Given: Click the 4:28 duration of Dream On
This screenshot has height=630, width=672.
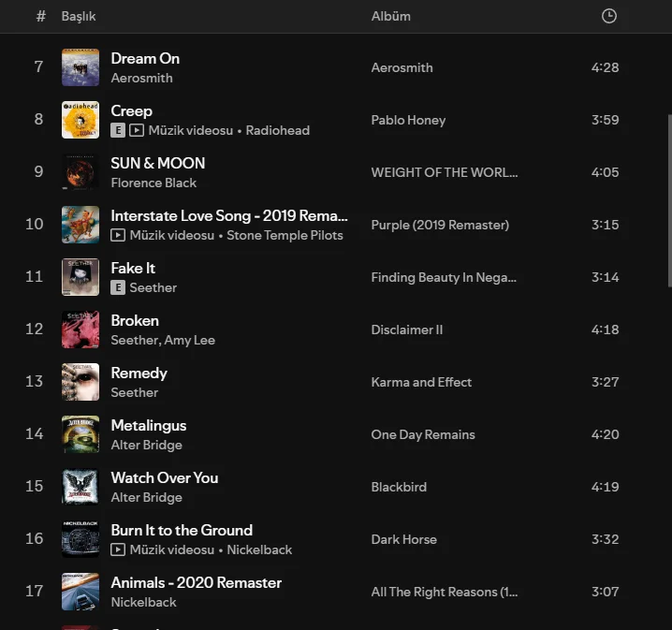Looking at the screenshot, I should pos(606,67).
